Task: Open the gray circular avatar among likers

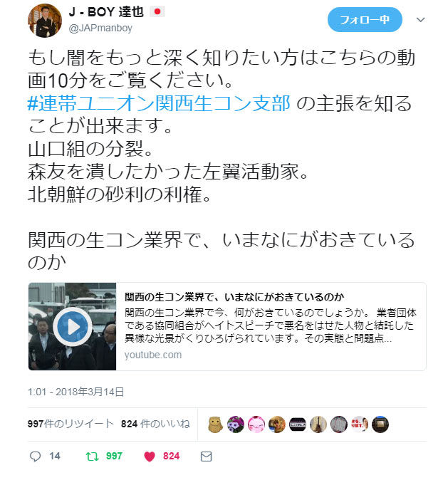Action: [339, 424]
